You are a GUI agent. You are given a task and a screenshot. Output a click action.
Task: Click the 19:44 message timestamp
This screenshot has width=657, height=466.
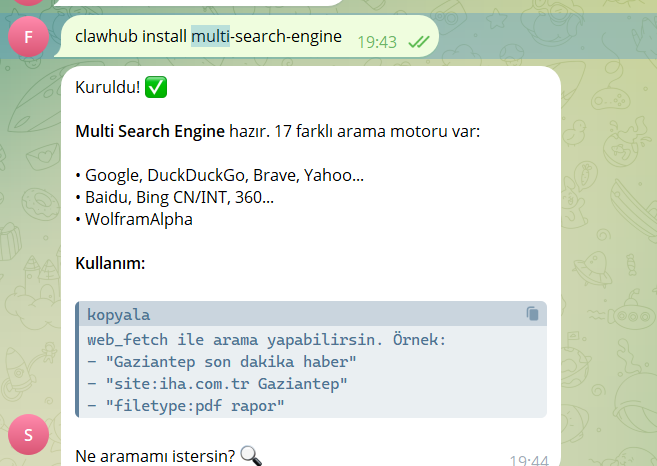point(528,461)
